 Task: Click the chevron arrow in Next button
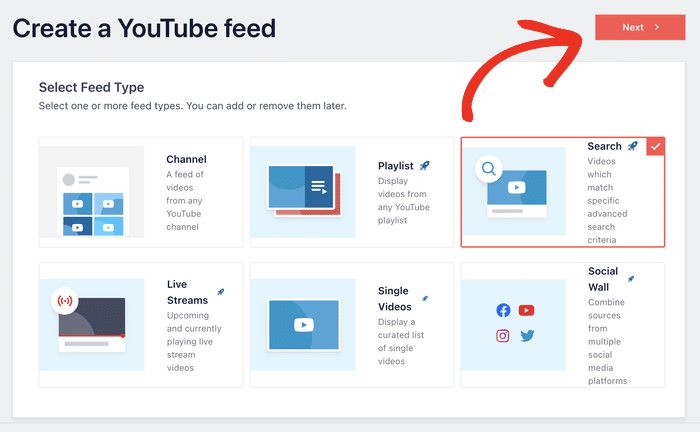657,27
